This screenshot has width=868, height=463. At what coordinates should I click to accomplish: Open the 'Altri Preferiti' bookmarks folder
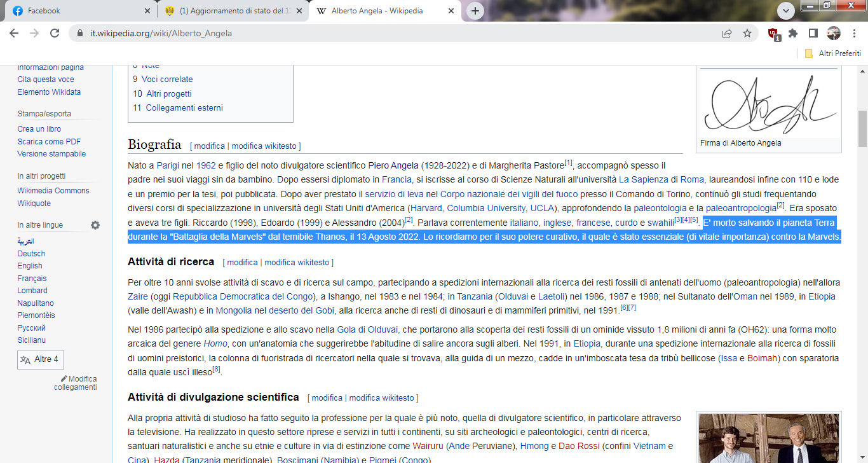click(x=833, y=53)
